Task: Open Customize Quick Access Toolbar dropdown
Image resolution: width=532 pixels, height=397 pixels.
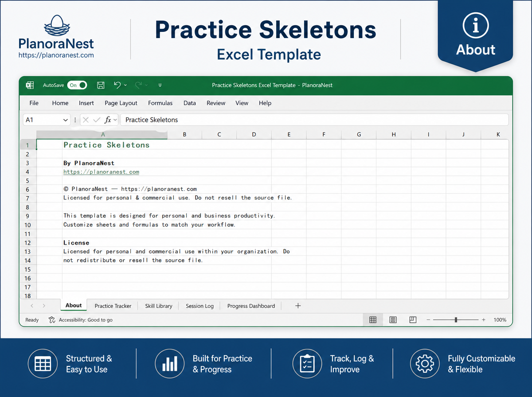Action: coord(160,85)
